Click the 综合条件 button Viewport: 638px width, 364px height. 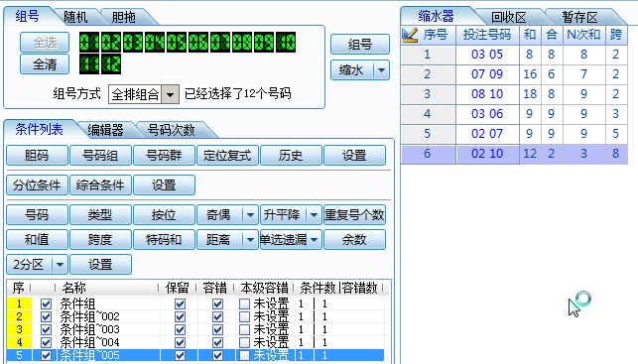click(100, 185)
